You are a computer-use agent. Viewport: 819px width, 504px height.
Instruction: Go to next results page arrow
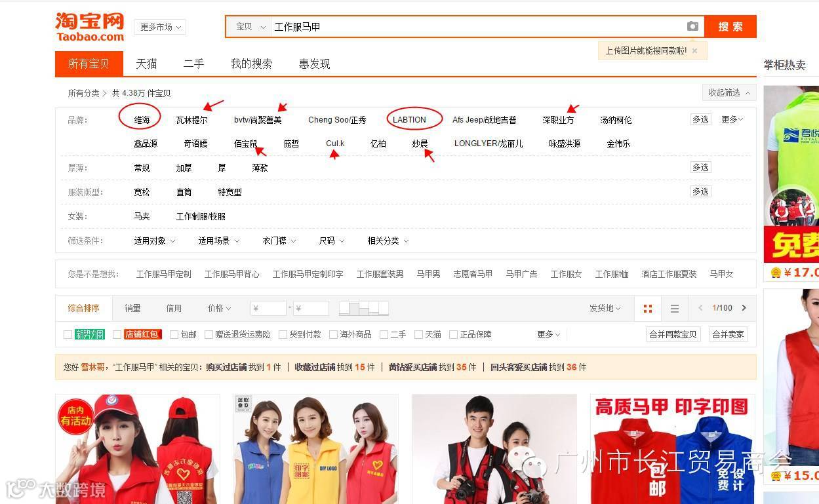[744, 308]
